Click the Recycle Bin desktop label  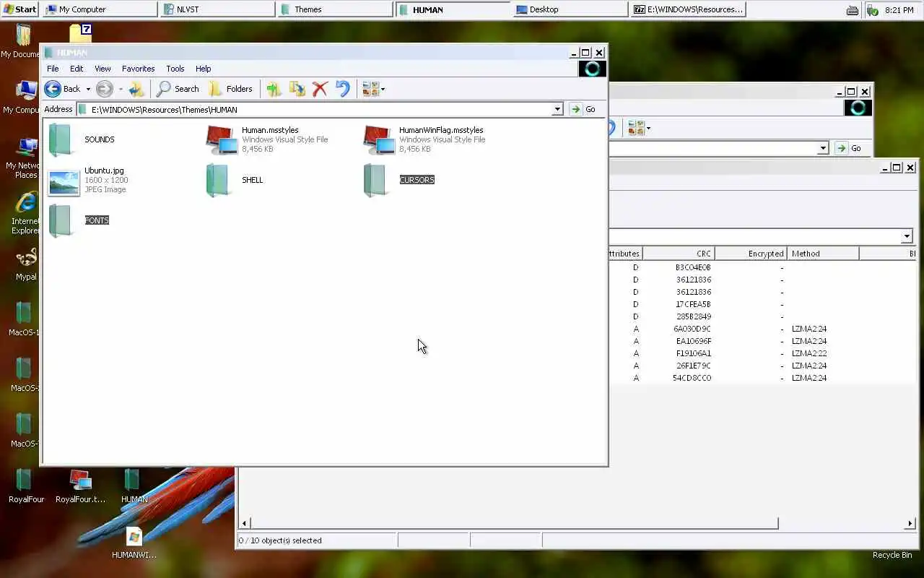[x=892, y=555]
